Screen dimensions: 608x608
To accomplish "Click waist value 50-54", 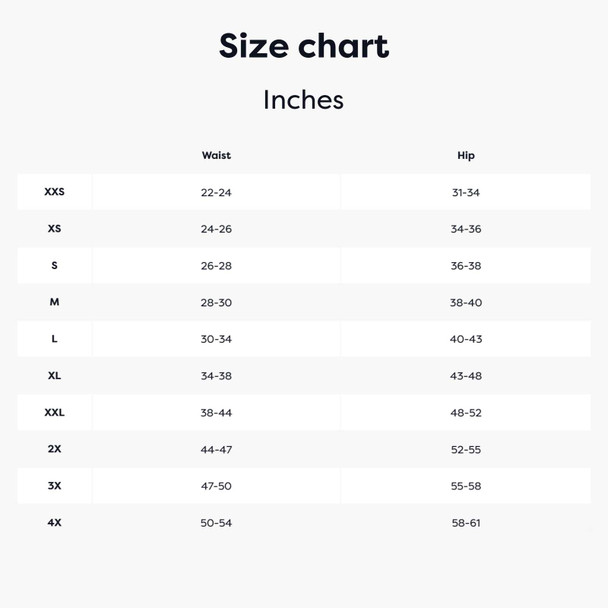I will tap(216, 523).
